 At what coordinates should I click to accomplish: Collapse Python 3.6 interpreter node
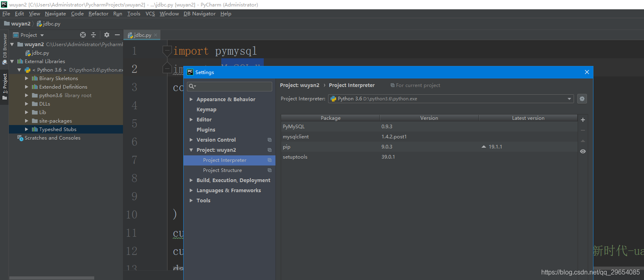coord(19,70)
